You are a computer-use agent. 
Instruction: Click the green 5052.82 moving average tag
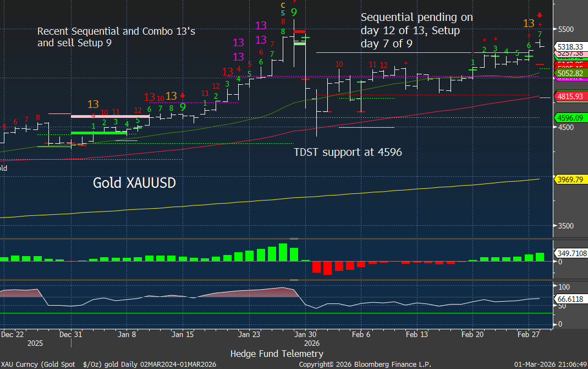pyautogui.click(x=569, y=73)
